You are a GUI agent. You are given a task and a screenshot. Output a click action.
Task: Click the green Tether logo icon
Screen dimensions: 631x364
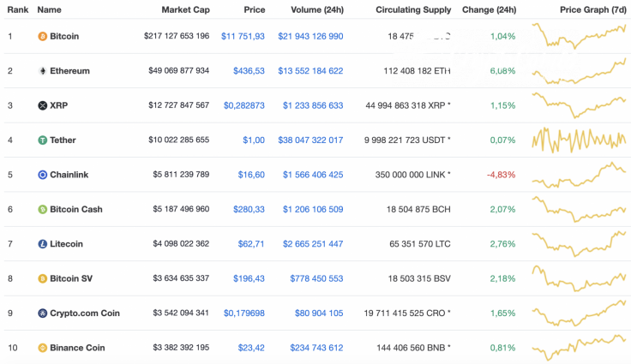[42, 140]
